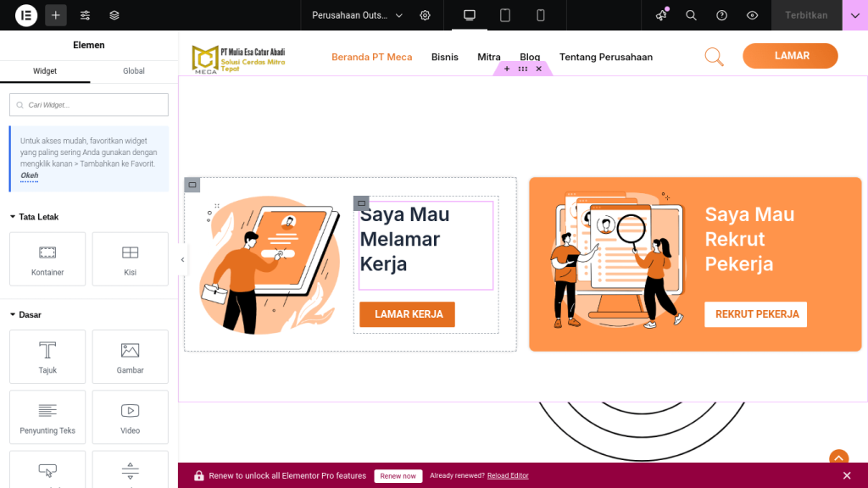Click the Reload Editor link
The image size is (868, 488).
[508, 476]
